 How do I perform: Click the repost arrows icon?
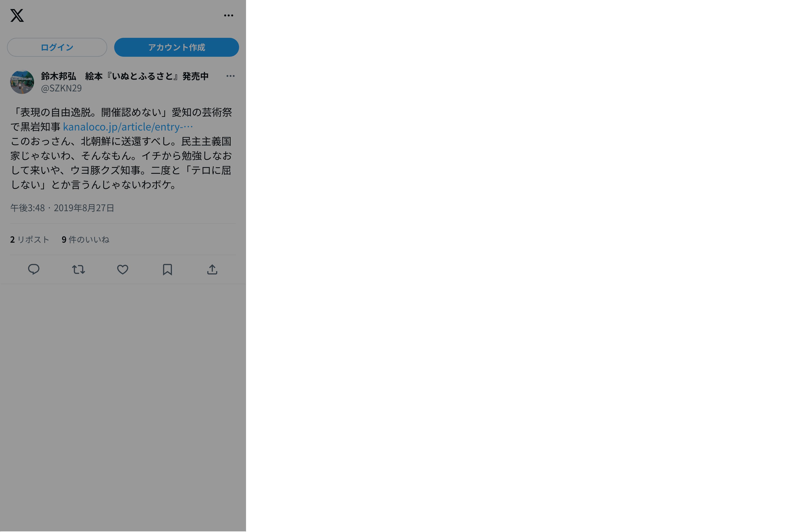coord(78,269)
